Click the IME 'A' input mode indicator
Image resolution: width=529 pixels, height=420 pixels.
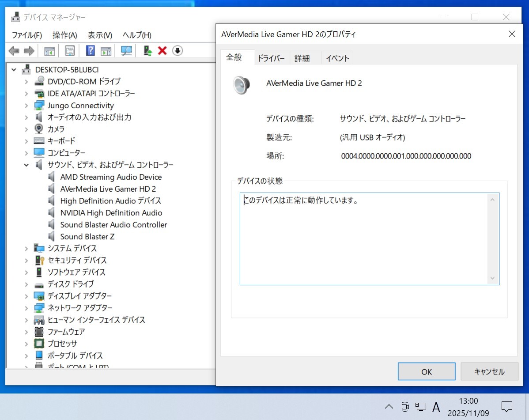[x=436, y=407]
